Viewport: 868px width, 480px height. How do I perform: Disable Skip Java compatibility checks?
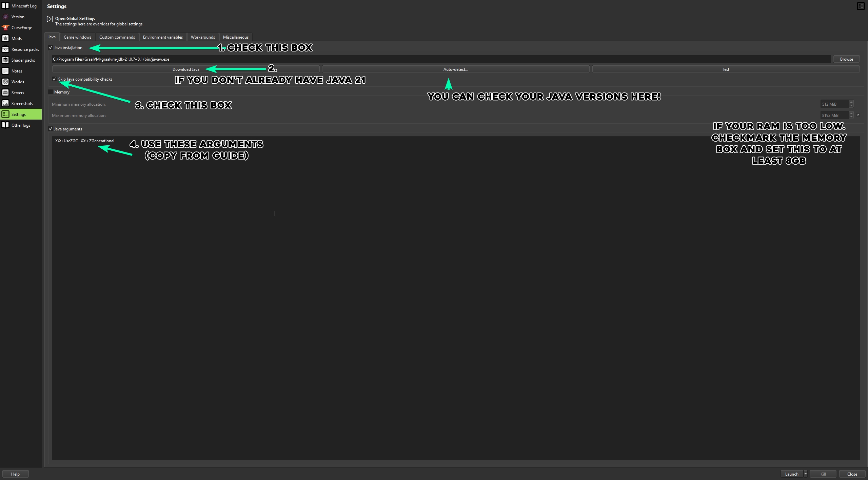point(54,79)
